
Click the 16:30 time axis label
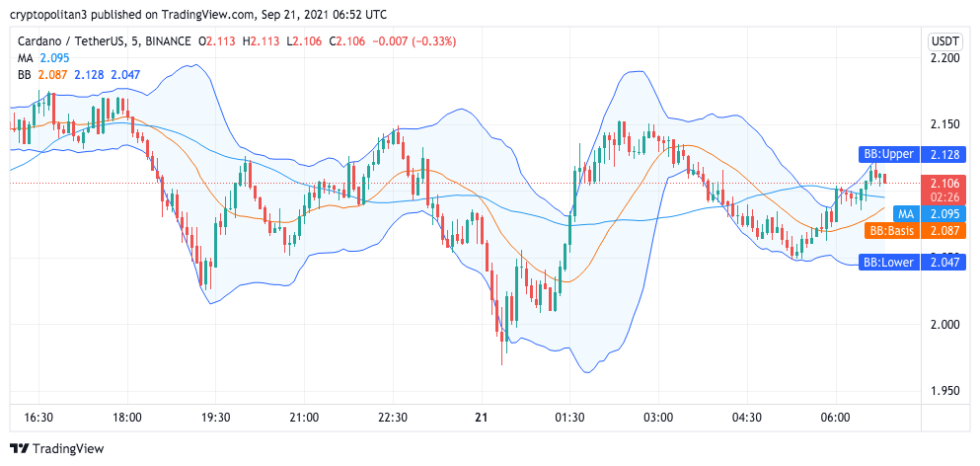pos(38,418)
